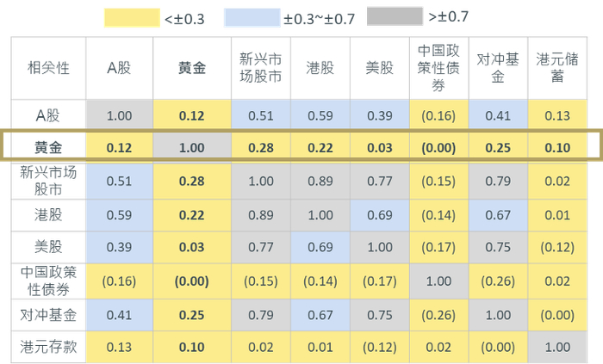The width and height of the screenshot is (603, 364).
Task: Select the 港元储蓄 column header
Action: [x=559, y=67]
